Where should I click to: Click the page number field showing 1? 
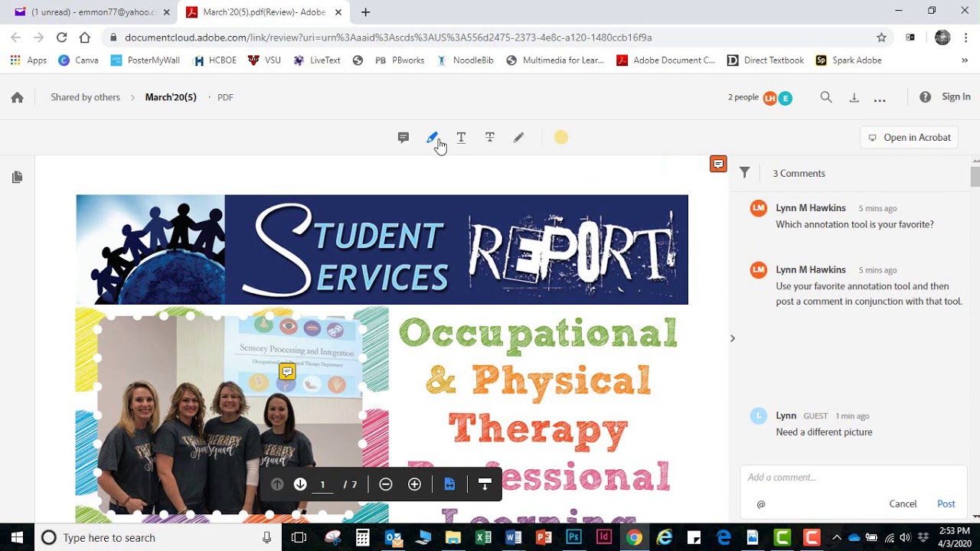click(323, 484)
